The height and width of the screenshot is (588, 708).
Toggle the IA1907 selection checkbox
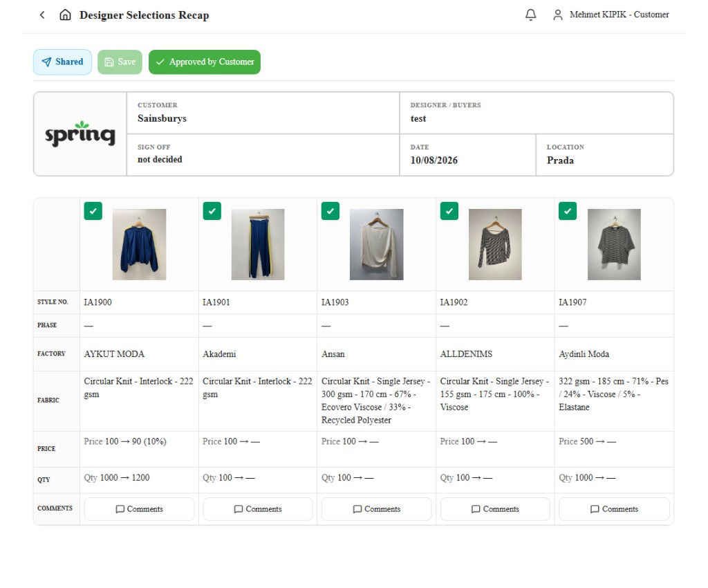pos(567,211)
